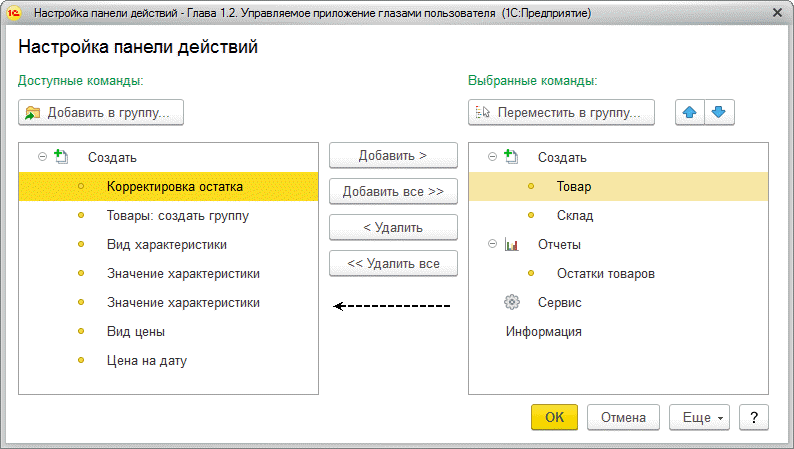
Task: Collapse Создать group in selected commands
Action: pyautogui.click(x=492, y=157)
